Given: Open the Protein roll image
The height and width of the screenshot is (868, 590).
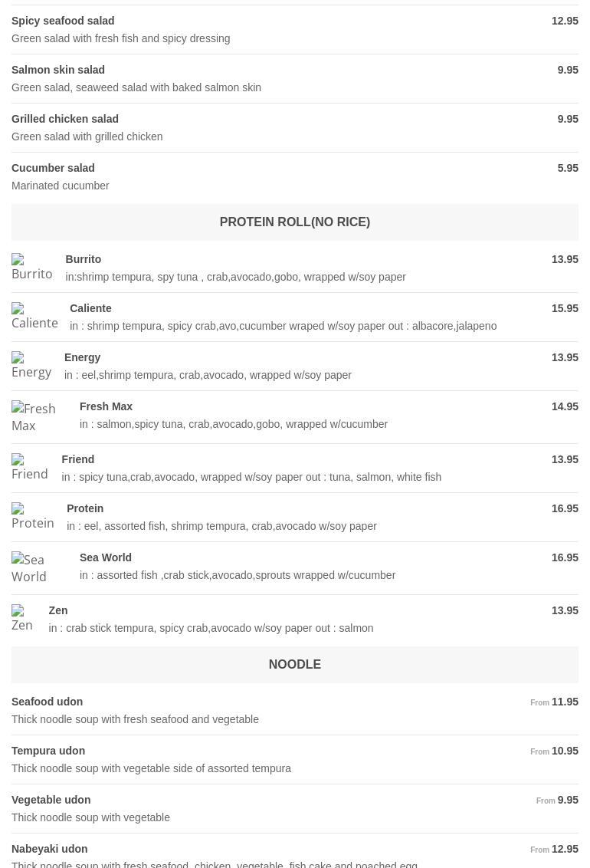Looking at the screenshot, I should pos(33,517).
